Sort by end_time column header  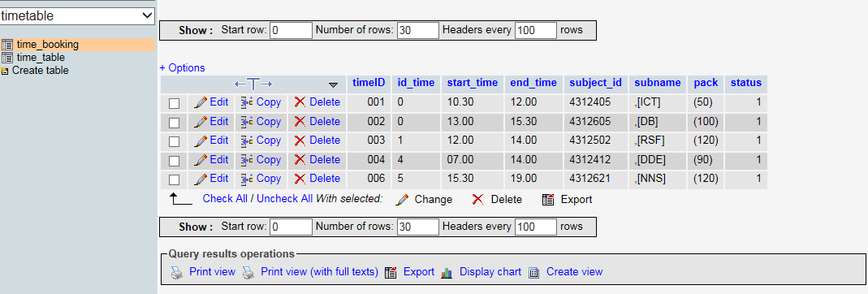[533, 83]
